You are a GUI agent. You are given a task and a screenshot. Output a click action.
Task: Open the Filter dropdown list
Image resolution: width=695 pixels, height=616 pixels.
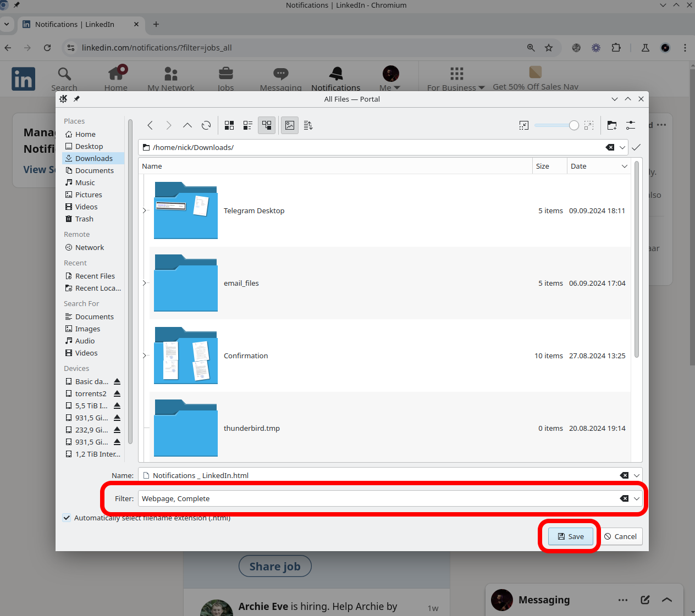(637, 498)
